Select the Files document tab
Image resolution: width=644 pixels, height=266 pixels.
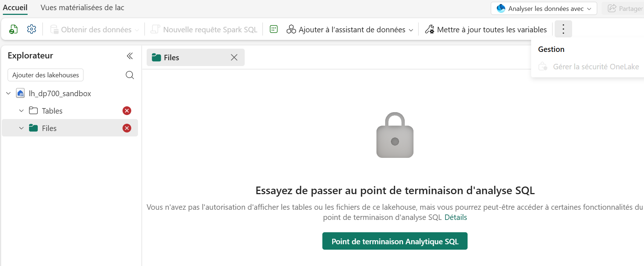point(196,57)
